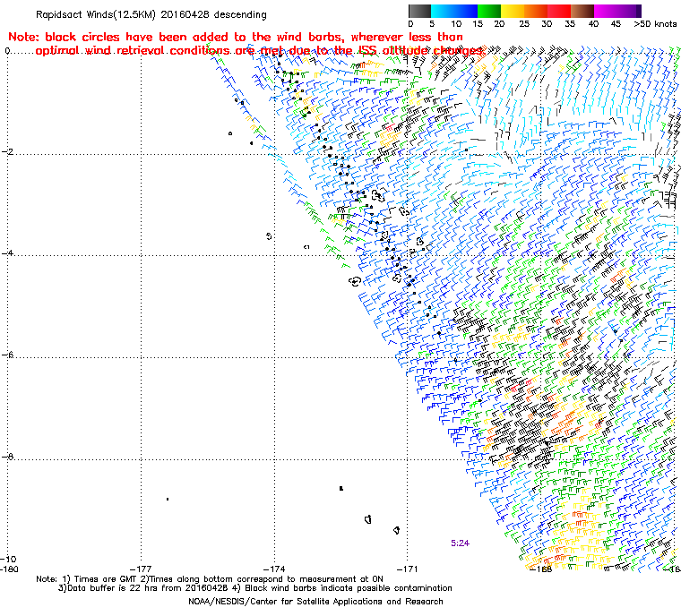Image resolution: width=681 pixels, height=616 pixels.
Task: Click the -180 longitude axis label
Action: [10, 569]
